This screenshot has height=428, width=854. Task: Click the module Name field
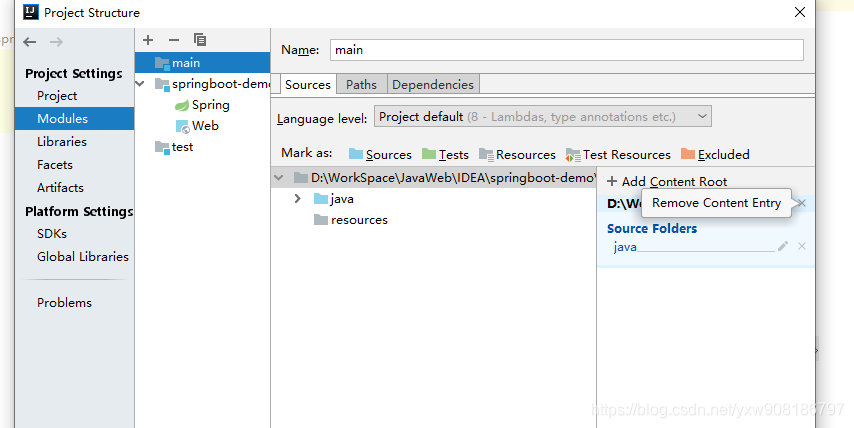566,50
